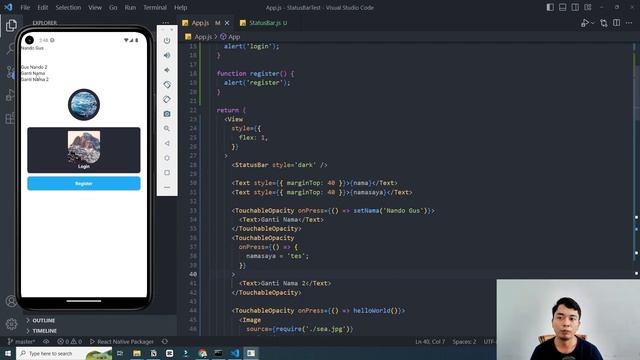The height and width of the screenshot is (360, 640).
Task: Close the App.js tab
Action: (227, 23)
